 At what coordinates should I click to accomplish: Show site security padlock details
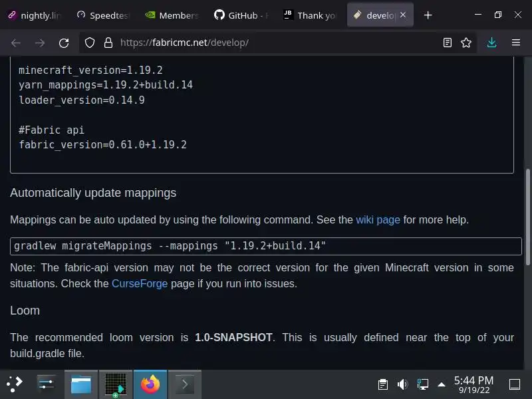pos(108,43)
